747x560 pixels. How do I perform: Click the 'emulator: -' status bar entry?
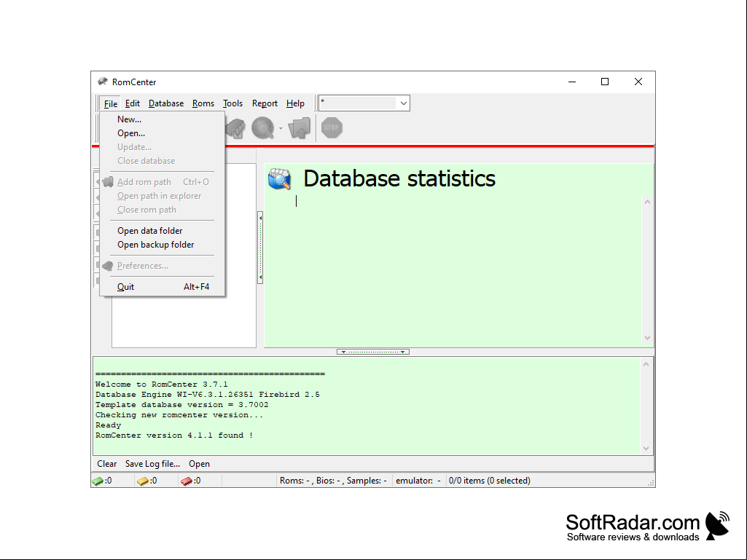click(x=418, y=481)
